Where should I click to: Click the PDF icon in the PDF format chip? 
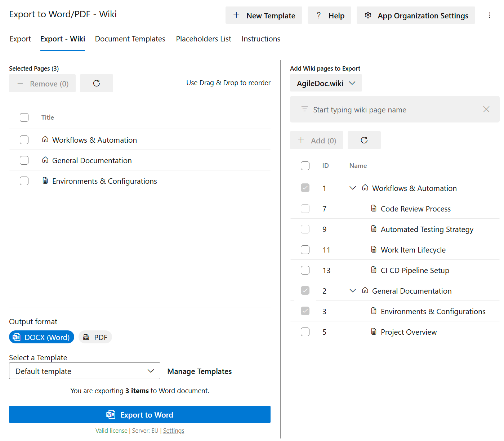(x=86, y=337)
